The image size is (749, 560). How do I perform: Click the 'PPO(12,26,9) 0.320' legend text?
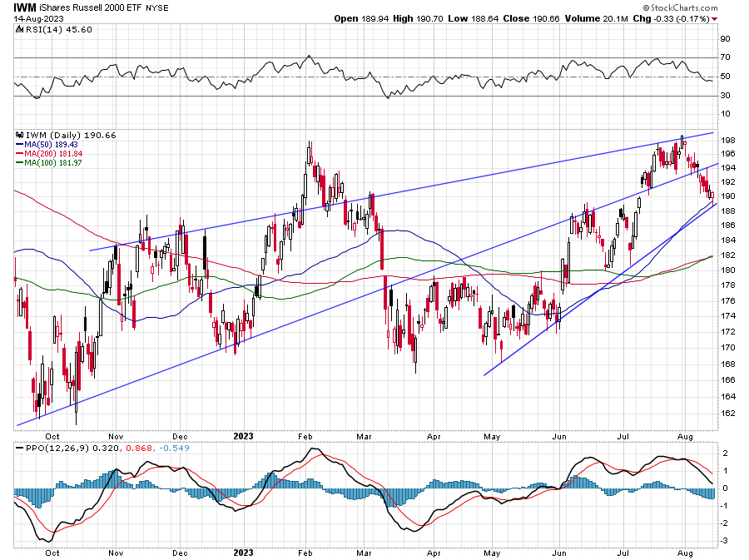click(x=72, y=448)
